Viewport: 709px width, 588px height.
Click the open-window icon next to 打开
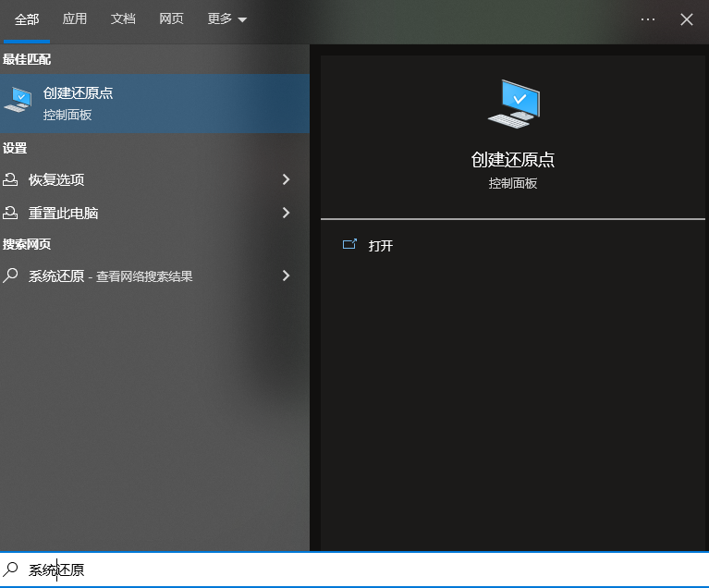click(x=349, y=245)
